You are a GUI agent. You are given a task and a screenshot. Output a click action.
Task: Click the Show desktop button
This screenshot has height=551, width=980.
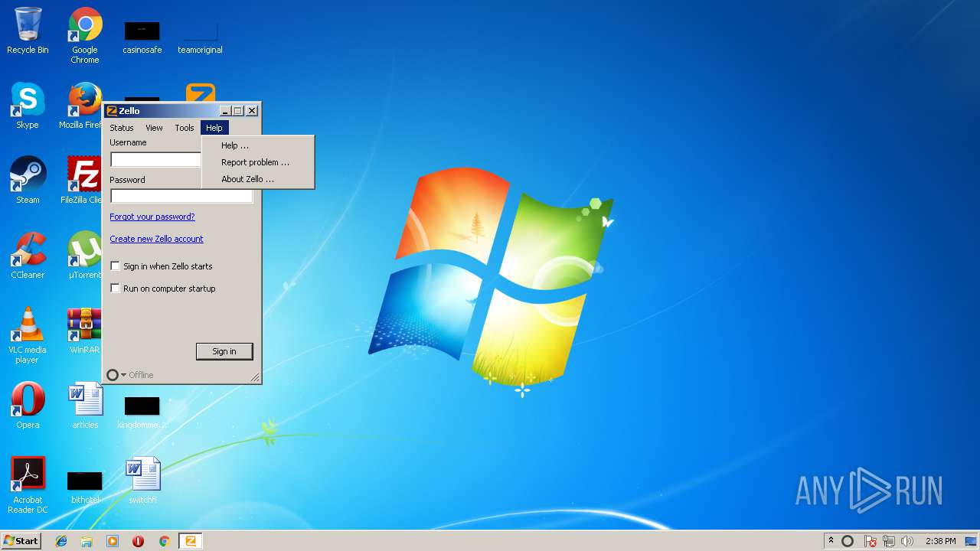click(972, 541)
